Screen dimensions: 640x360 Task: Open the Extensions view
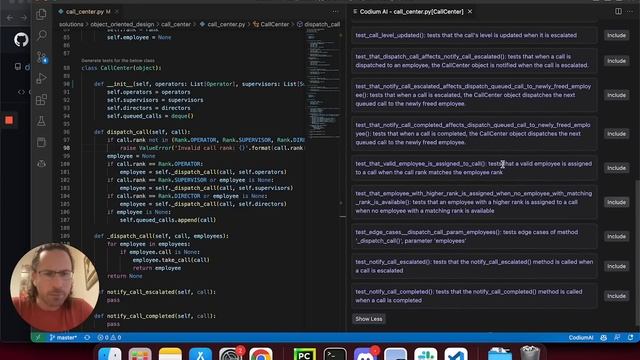click(x=41, y=99)
